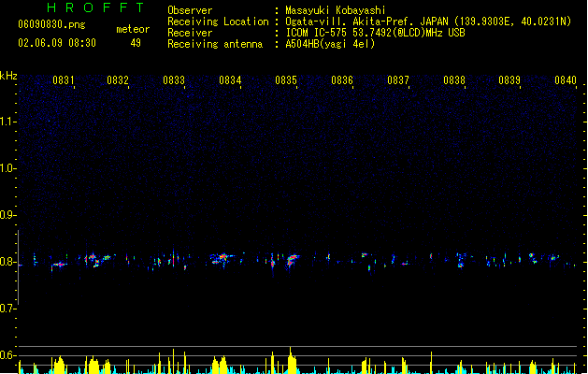
Task: Click the 0835 time marker
Action: tap(286, 80)
